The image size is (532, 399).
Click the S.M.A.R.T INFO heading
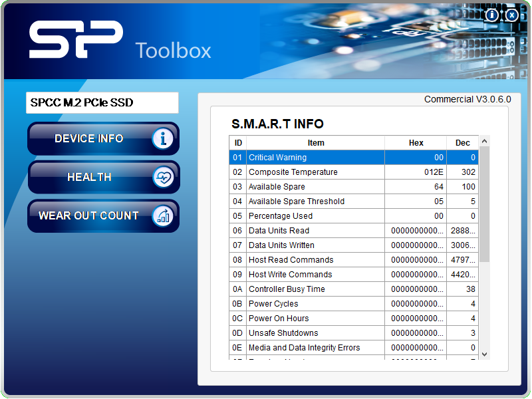(277, 124)
